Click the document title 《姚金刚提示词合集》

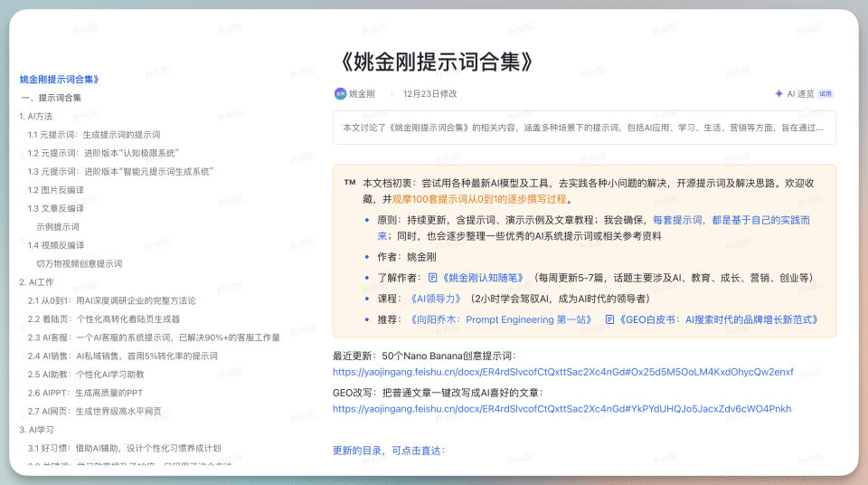435,62
